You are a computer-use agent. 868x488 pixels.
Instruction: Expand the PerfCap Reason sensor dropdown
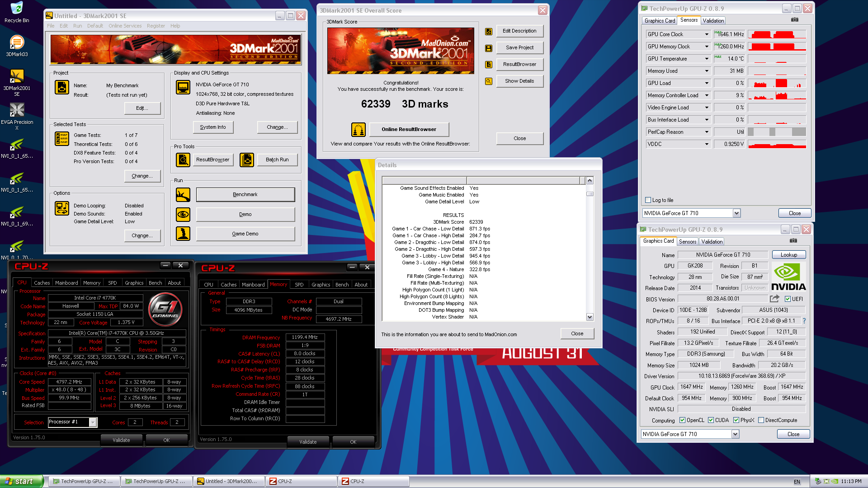click(707, 132)
